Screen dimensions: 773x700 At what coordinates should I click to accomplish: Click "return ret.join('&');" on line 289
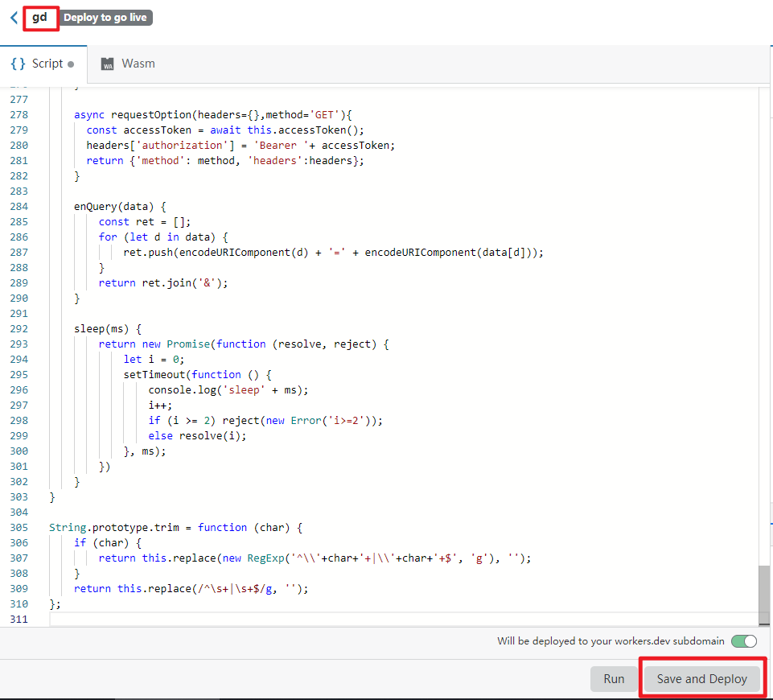[x=163, y=283]
